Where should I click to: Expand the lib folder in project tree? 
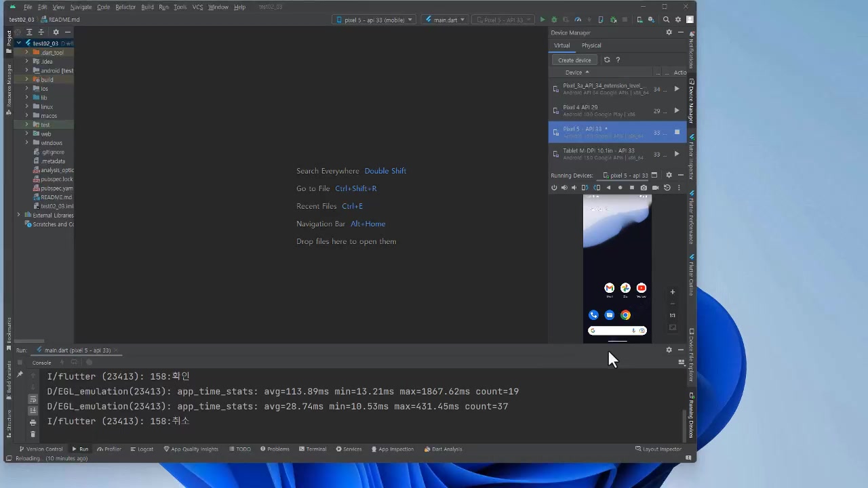coord(27,98)
